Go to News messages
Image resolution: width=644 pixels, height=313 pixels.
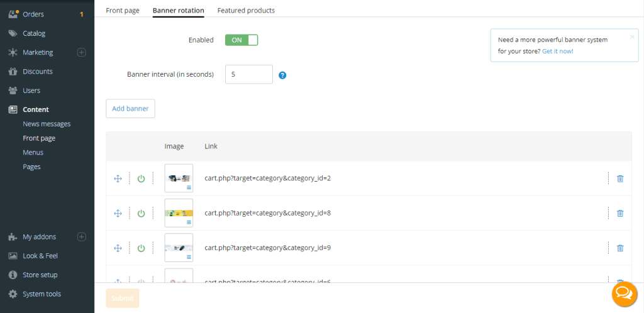(47, 124)
